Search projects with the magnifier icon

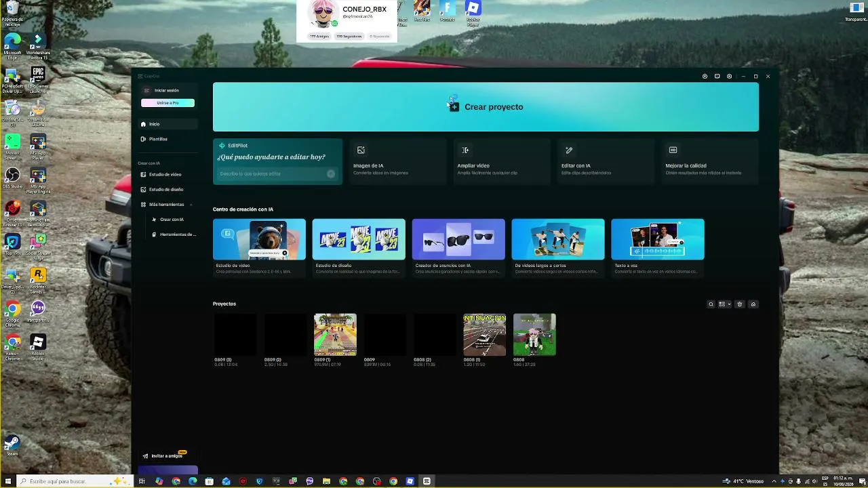point(711,304)
